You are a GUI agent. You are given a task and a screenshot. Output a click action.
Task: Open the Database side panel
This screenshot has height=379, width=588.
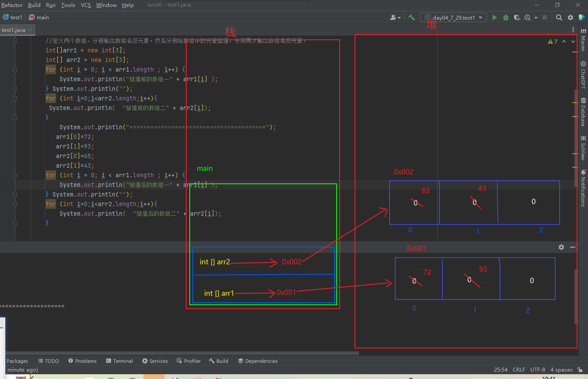coord(583,112)
